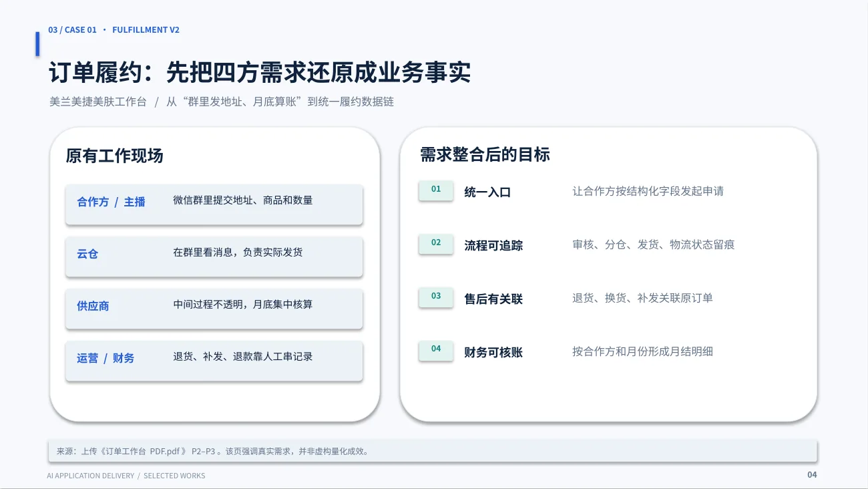The width and height of the screenshot is (868, 489).
Task: Click the slide title '订单履约：先把四方需求还原成业务事实'
Action: pyautogui.click(x=260, y=73)
